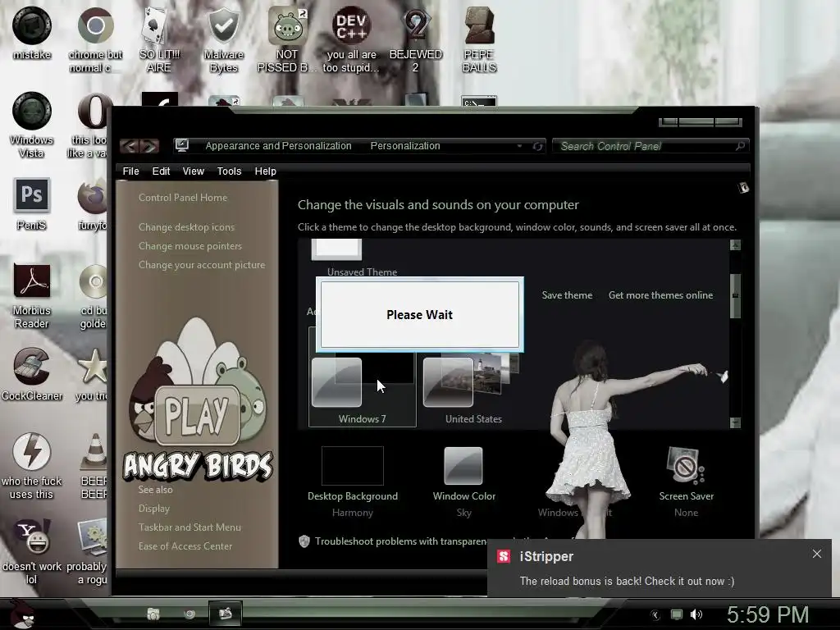This screenshot has width=840, height=630.
Task: Open Ease of Access Center link
Action: pos(185,546)
